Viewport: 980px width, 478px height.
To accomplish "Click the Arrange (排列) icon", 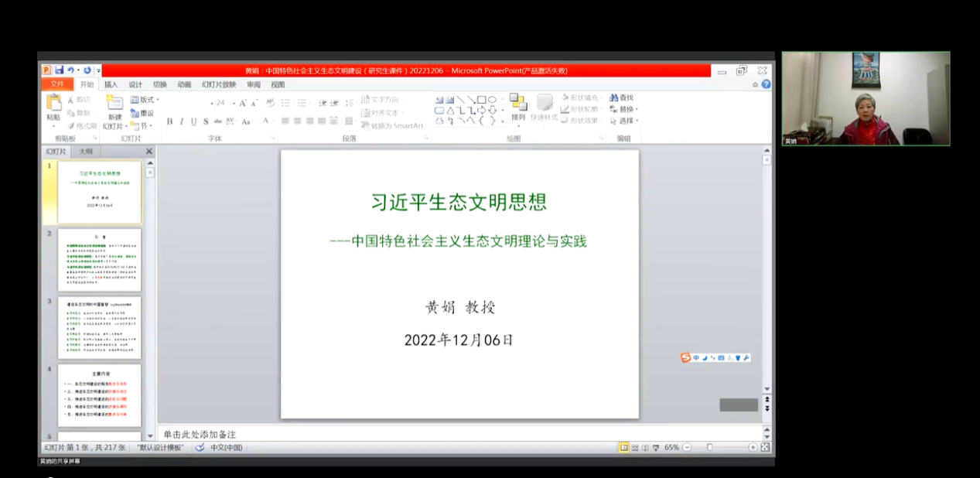I will (x=517, y=103).
